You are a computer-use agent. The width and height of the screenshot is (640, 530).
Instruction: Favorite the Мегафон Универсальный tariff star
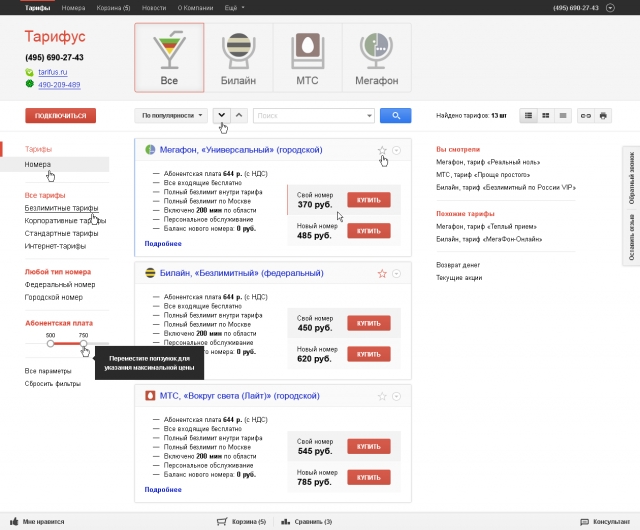pyautogui.click(x=382, y=150)
